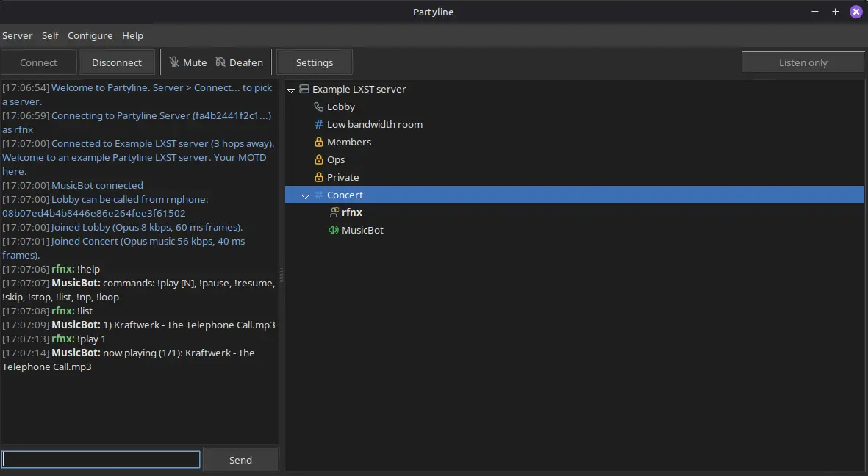Toggle Mute in the toolbar
868x476 pixels.
[188, 62]
